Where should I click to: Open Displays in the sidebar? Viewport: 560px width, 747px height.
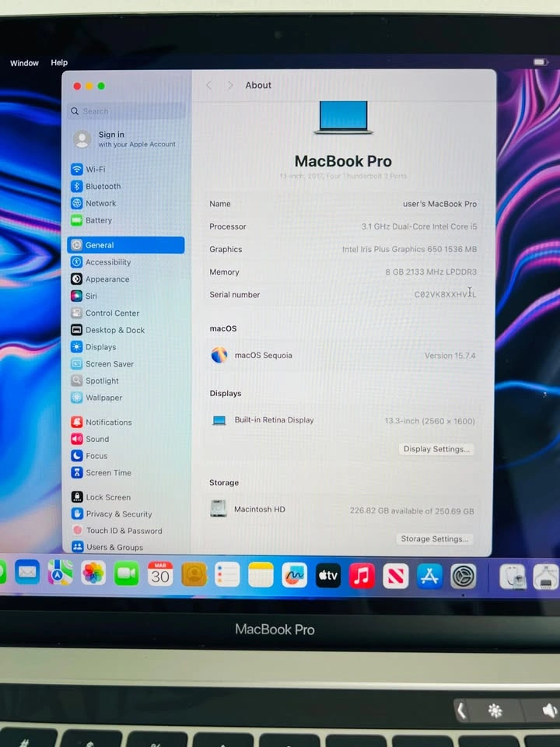(94, 347)
